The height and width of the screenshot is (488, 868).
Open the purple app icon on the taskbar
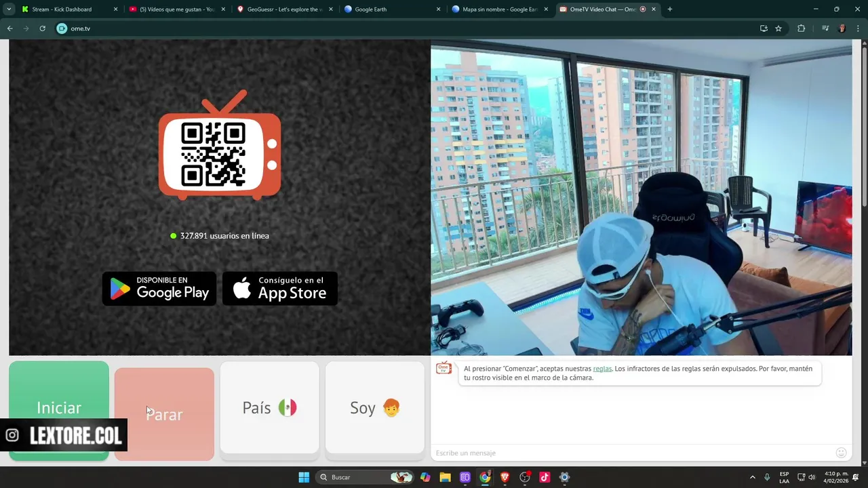click(x=465, y=477)
